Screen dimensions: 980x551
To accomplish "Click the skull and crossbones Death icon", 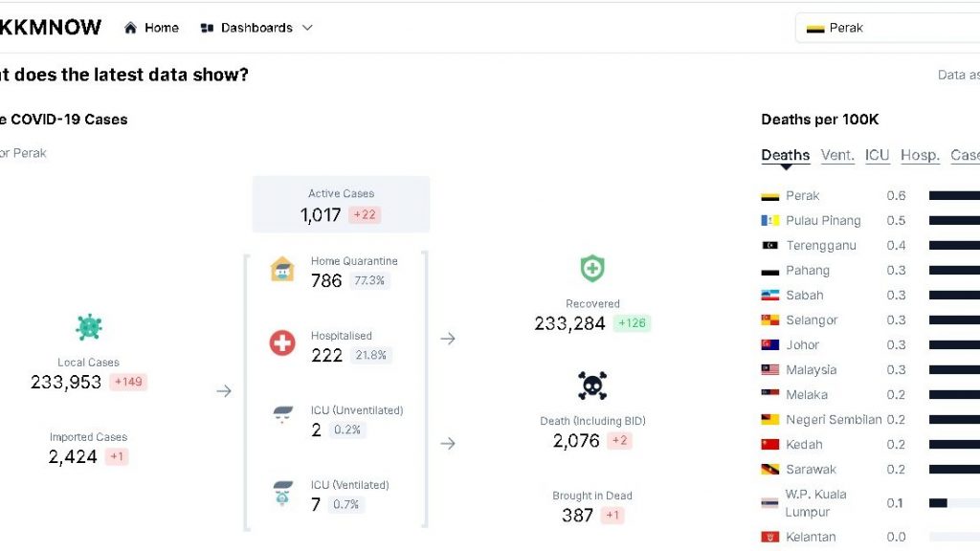I will coord(592,386).
